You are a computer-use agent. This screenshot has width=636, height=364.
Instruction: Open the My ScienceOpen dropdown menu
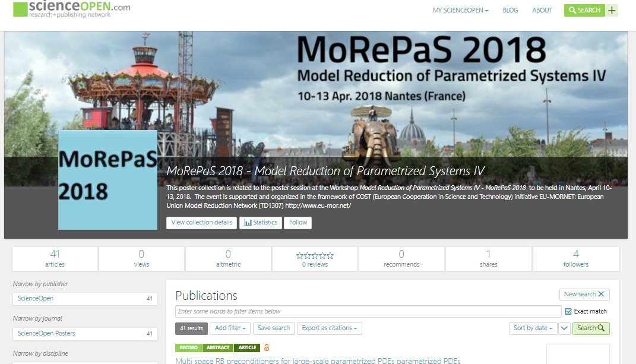[460, 10]
